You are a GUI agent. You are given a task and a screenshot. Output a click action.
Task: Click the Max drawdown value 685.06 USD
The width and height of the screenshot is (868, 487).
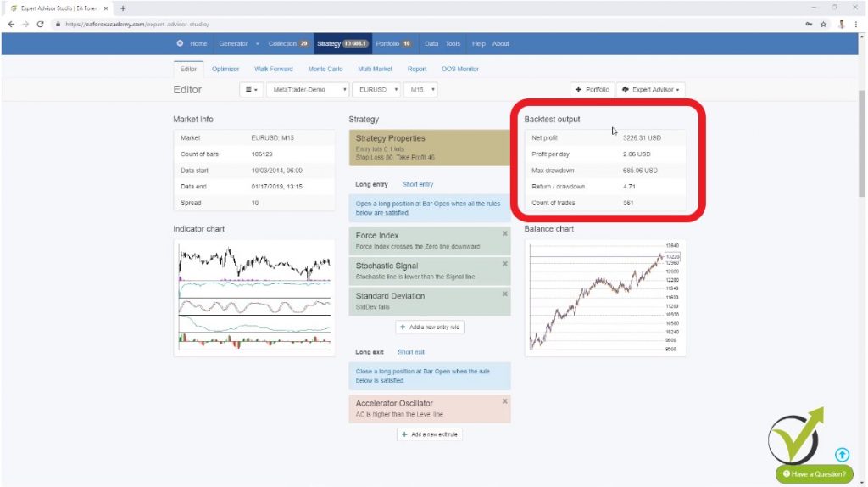[640, 170]
